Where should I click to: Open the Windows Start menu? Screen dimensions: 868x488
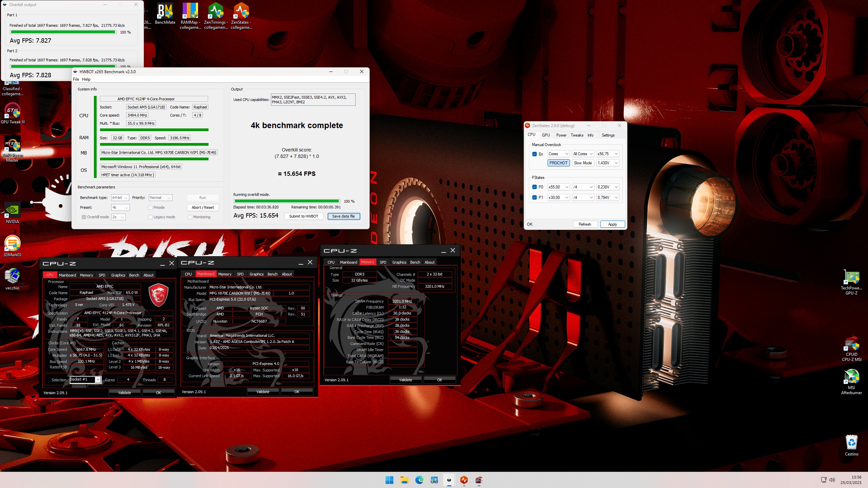tap(389, 480)
